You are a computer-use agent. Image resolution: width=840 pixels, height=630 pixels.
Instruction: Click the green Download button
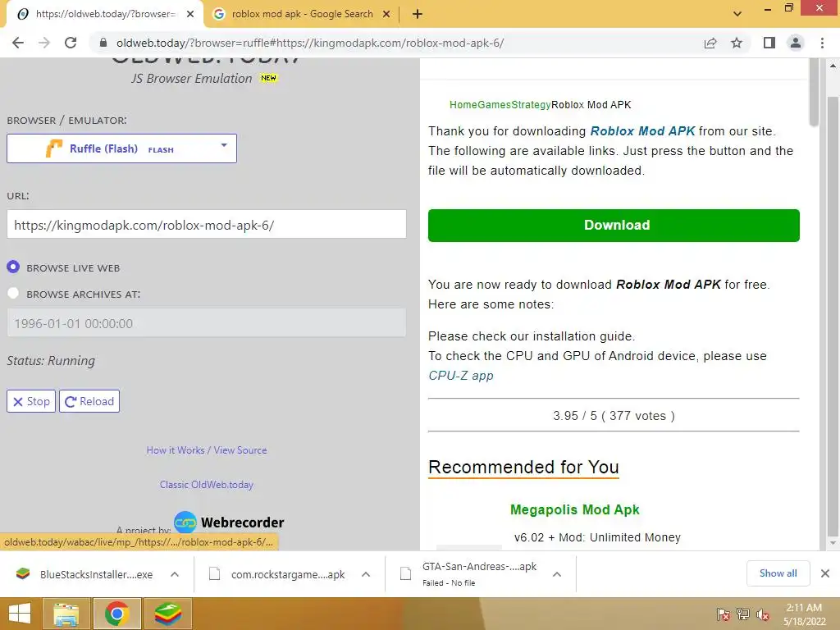pos(614,226)
